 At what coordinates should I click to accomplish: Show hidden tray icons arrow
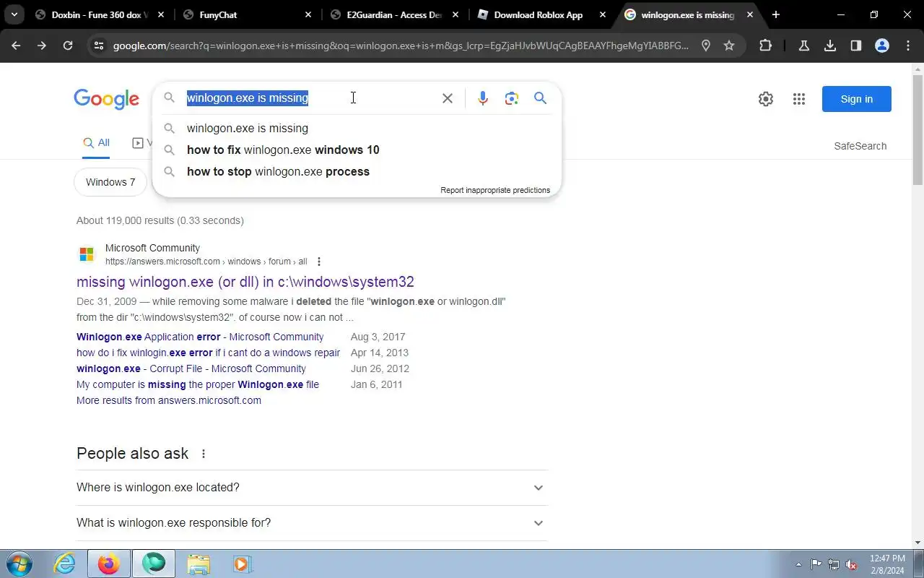(798, 564)
